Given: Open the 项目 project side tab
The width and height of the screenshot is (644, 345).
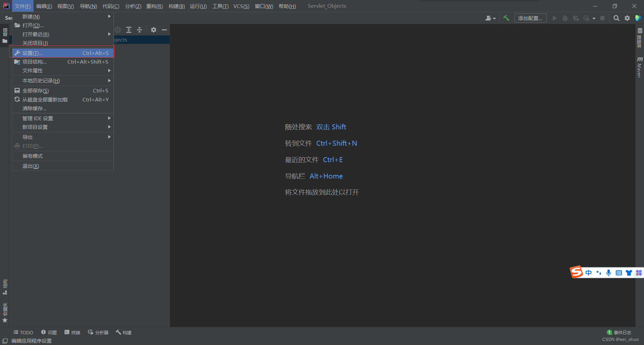Looking at the screenshot, I should click(x=5, y=36).
